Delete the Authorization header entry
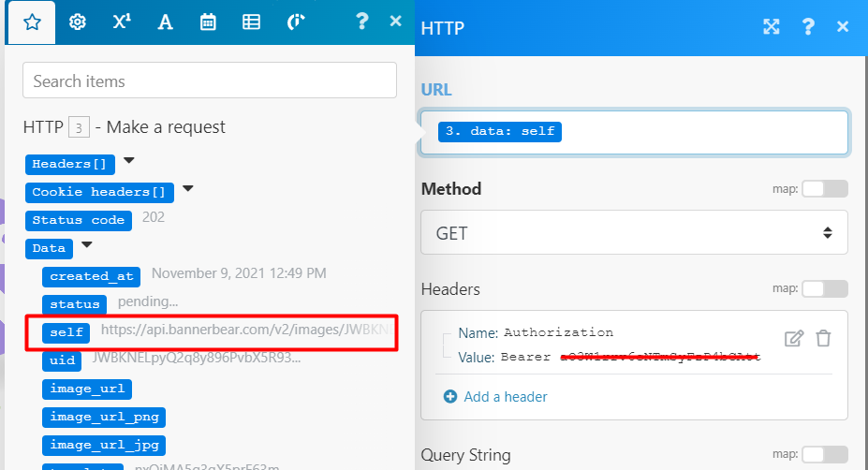This screenshot has height=470, width=868. tap(822, 338)
